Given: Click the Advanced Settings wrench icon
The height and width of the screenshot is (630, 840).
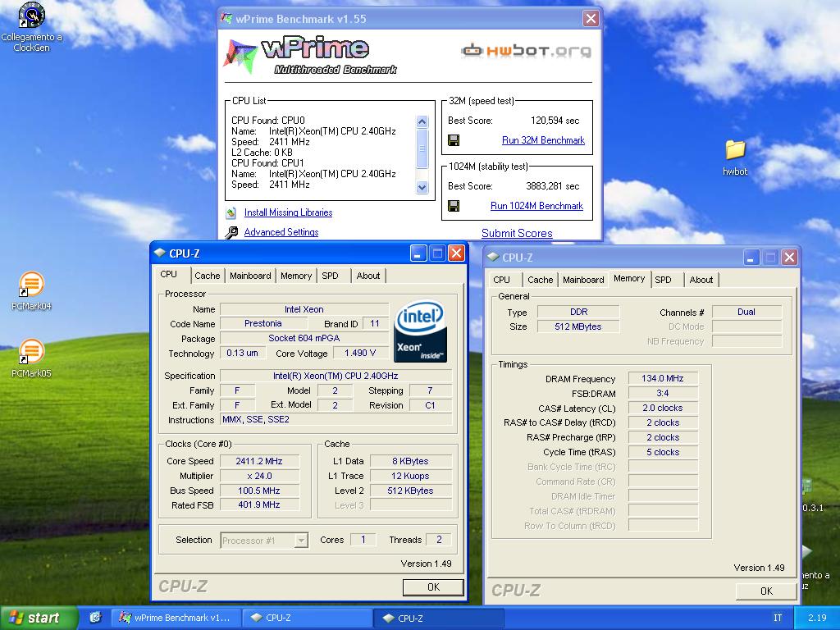Looking at the screenshot, I should [231, 232].
